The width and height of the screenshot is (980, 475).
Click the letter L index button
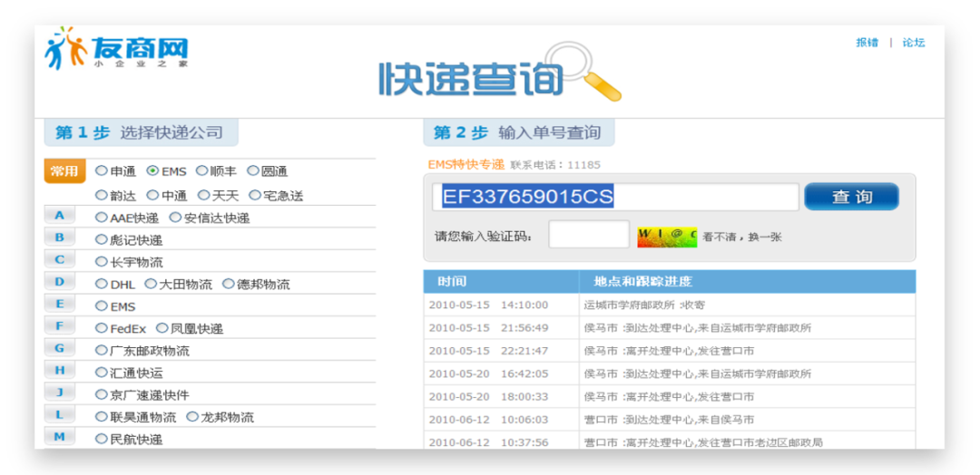click(59, 414)
